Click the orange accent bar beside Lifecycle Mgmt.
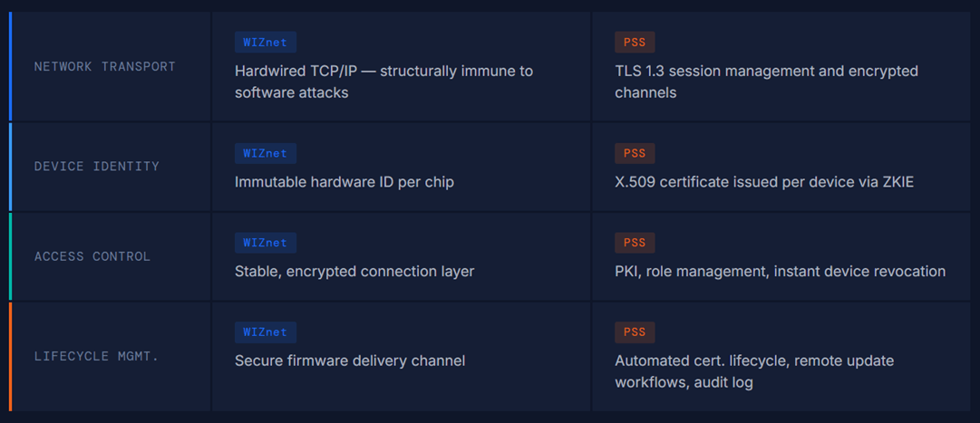This screenshot has height=423, width=980. point(11,357)
